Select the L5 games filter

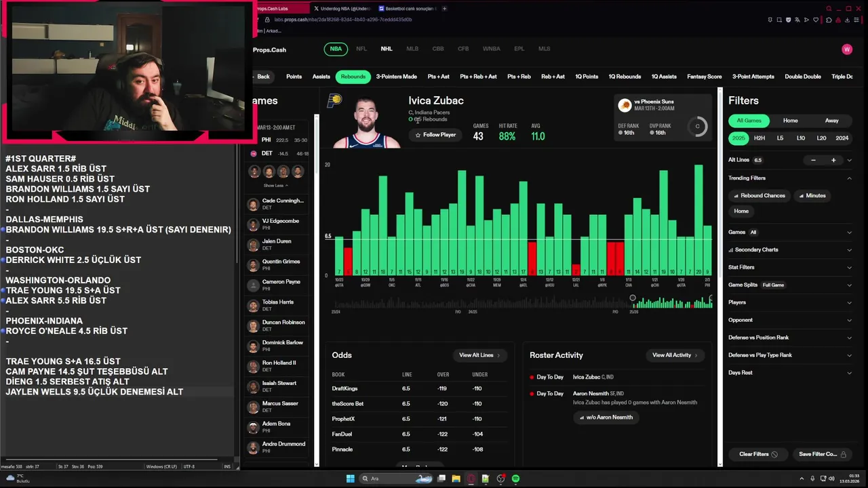point(780,138)
